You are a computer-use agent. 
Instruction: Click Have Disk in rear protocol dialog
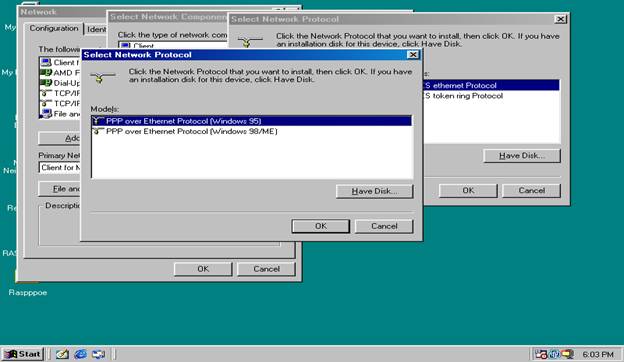pos(522,156)
